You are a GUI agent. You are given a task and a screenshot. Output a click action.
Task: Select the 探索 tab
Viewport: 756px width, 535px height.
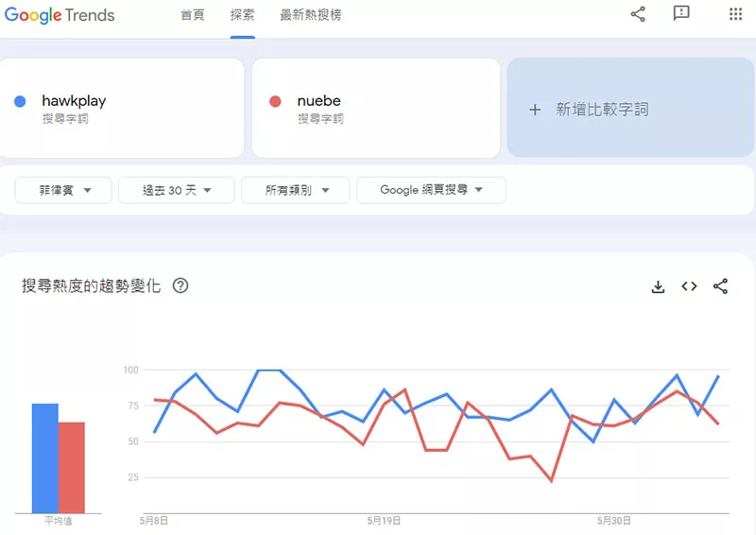click(x=242, y=15)
